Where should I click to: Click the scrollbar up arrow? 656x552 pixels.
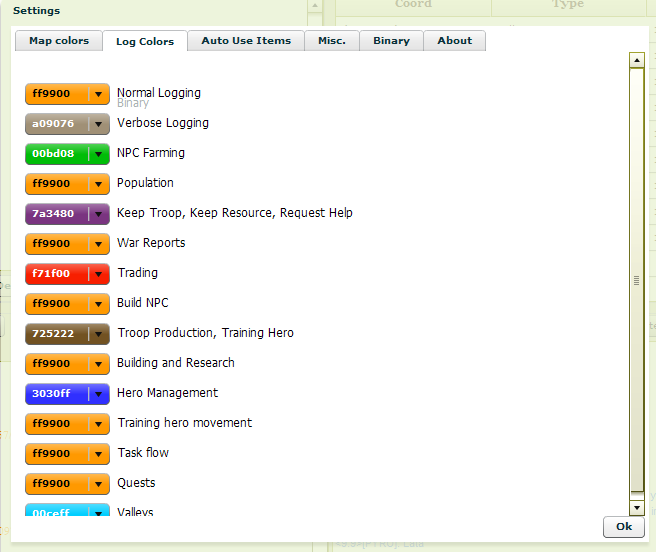click(x=636, y=60)
